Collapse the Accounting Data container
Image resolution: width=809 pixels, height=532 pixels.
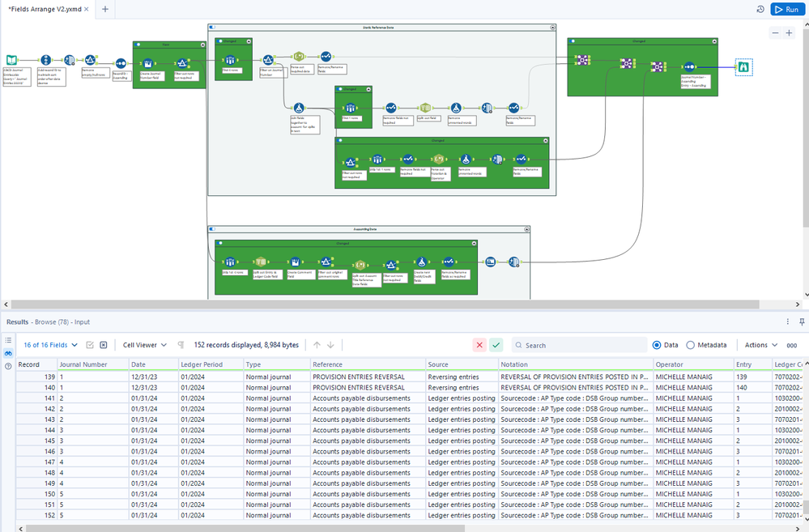pos(526,229)
